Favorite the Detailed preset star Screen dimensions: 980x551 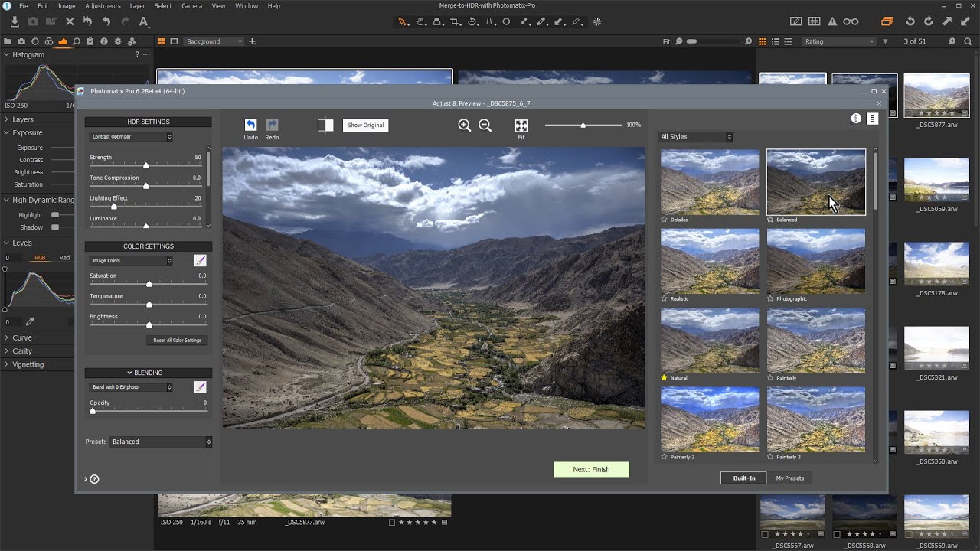tap(665, 220)
